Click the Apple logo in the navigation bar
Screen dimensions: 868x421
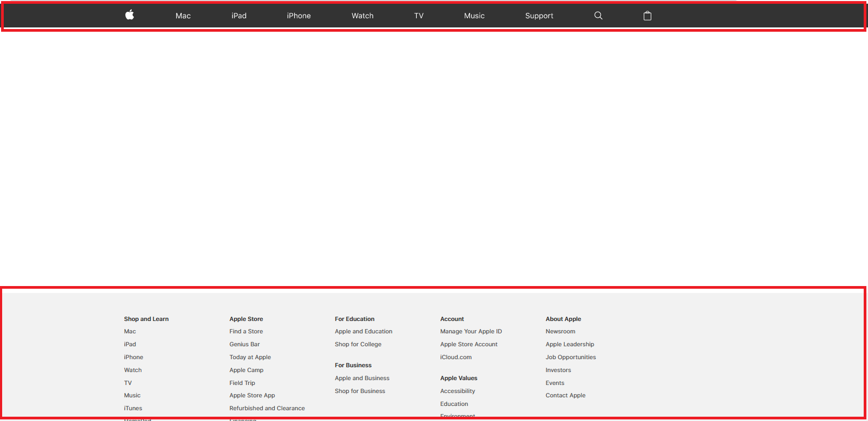click(130, 15)
